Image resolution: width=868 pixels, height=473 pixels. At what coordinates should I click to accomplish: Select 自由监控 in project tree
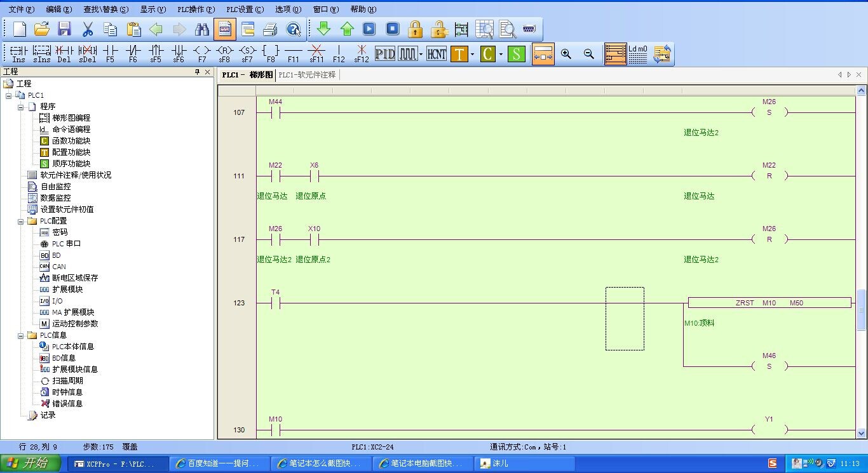click(x=55, y=187)
